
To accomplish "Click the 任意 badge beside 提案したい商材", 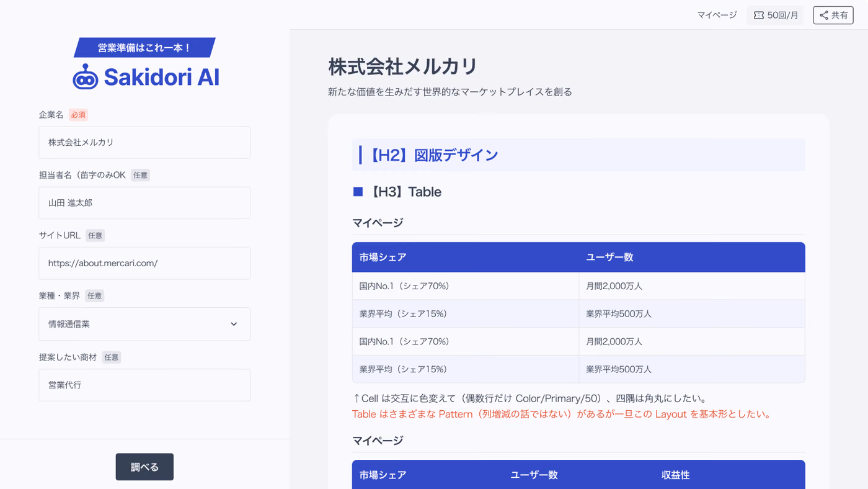I will tap(111, 357).
